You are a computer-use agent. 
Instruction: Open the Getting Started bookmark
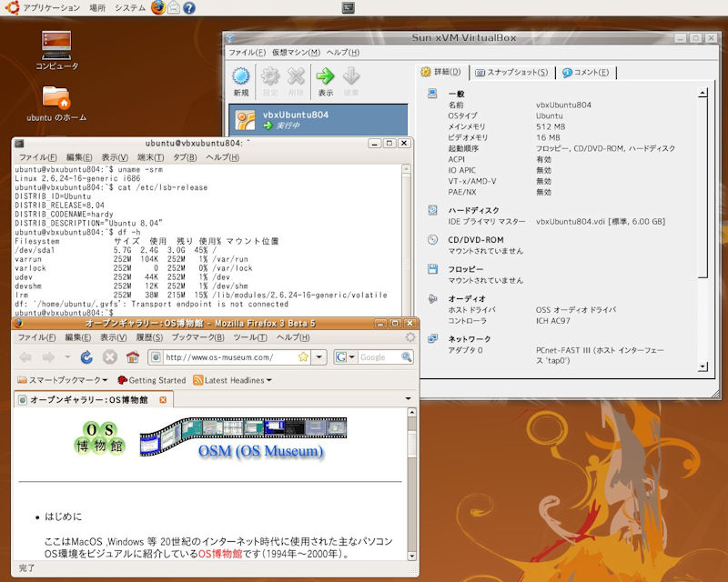tap(151, 380)
